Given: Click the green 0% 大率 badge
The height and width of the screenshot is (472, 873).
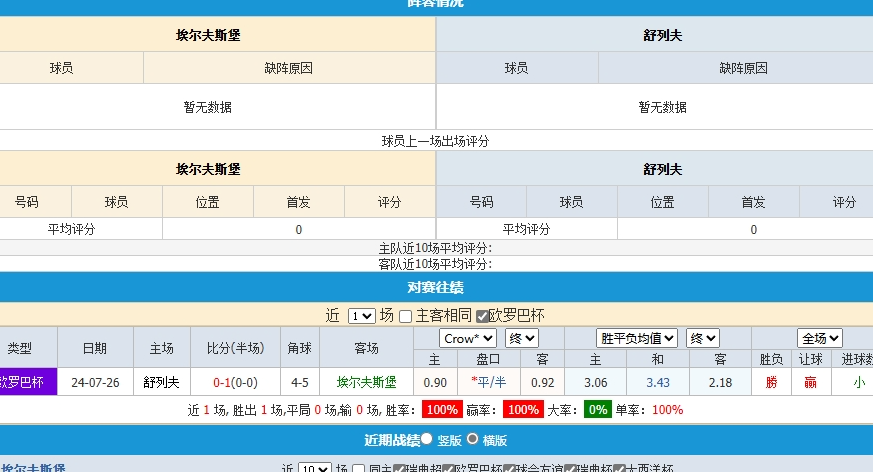Looking at the screenshot, I should [597, 410].
